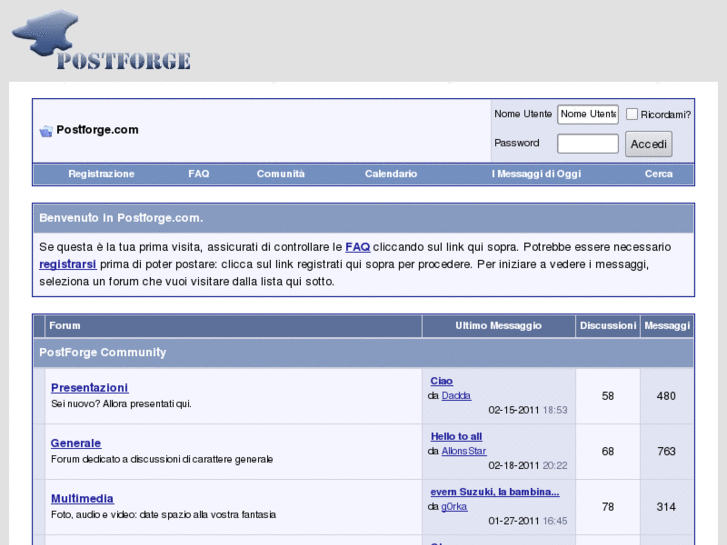Click the Postforge.com breadcrumb title
This screenshot has width=727, height=545.
pos(97,130)
